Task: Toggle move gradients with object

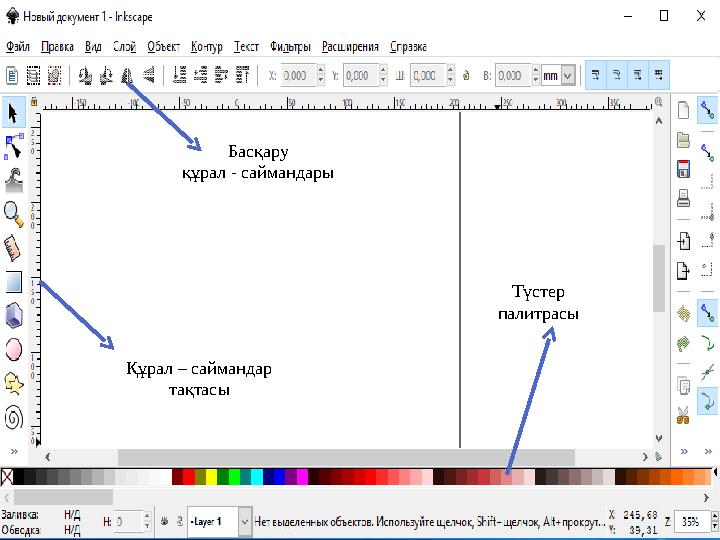Action: (x=638, y=75)
